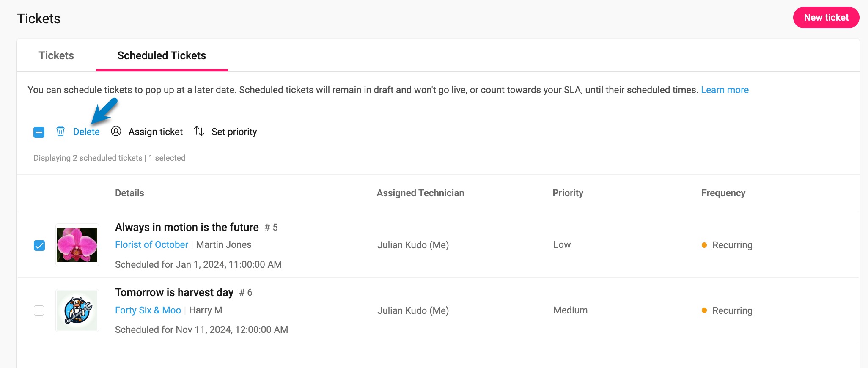Check the Tomorrow is harvest day checkbox
Screen dimensions: 868x368
click(x=39, y=310)
